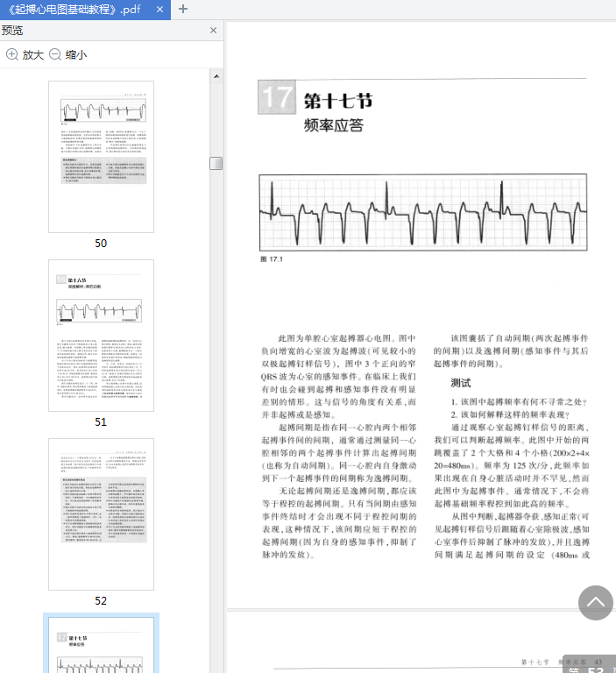Click the page number label 51
616x673 pixels.
tap(101, 422)
